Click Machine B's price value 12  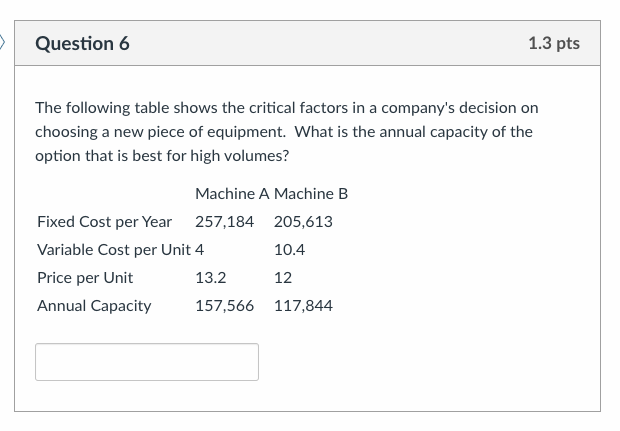click(x=283, y=277)
